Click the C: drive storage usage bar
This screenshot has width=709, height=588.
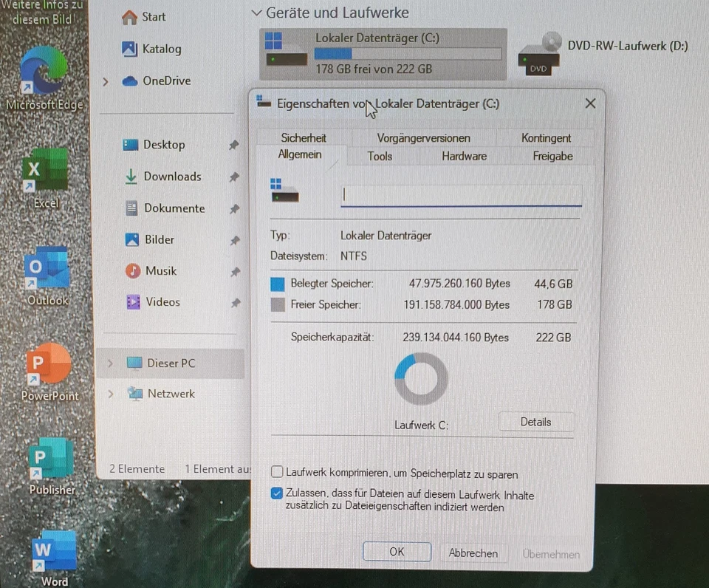tap(408, 52)
